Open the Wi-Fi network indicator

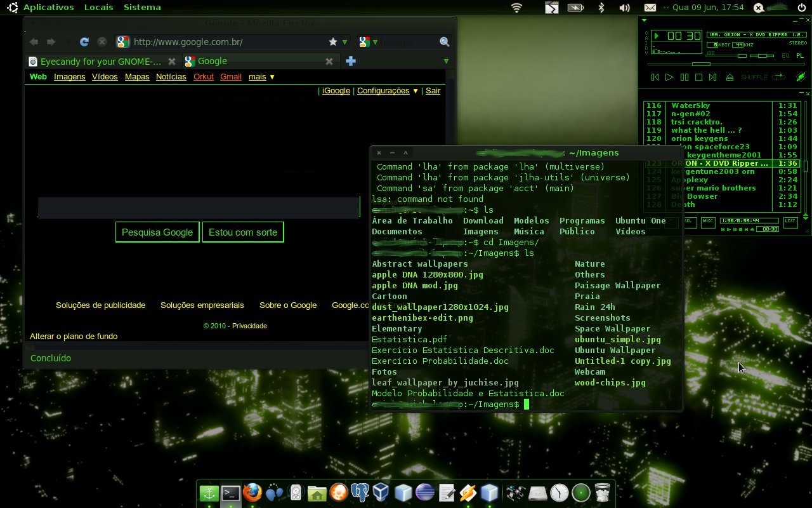point(517,8)
